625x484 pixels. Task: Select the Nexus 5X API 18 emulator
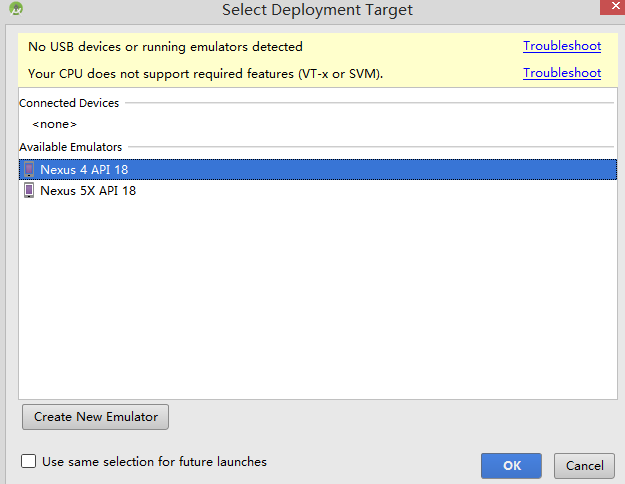[x=318, y=191]
